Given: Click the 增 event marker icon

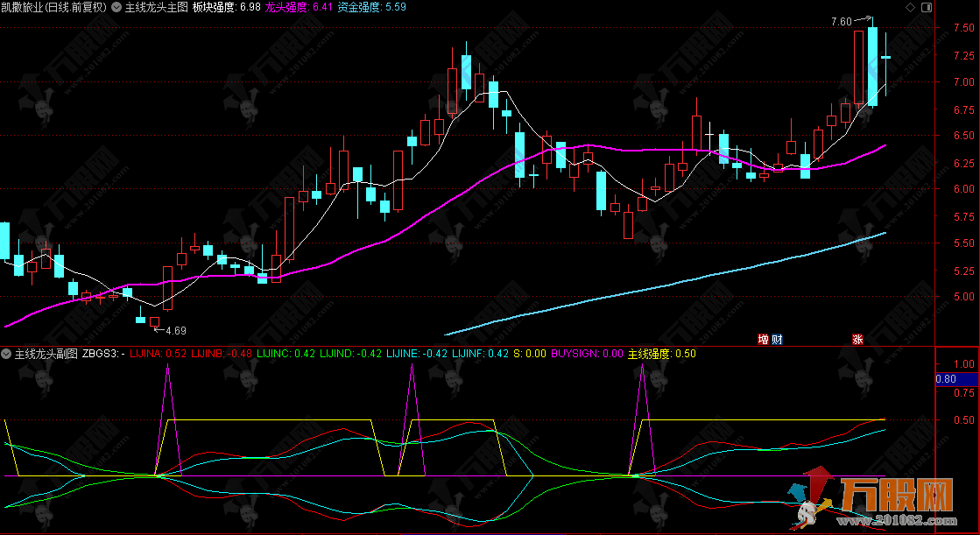Looking at the screenshot, I should pyautogui.click(x=763, y=339).
